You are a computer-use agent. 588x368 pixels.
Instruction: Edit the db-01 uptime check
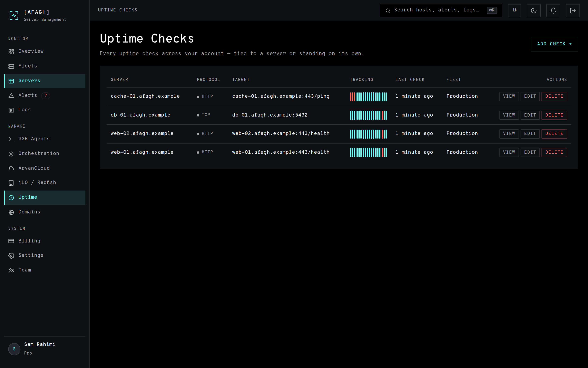click(530, 115)
